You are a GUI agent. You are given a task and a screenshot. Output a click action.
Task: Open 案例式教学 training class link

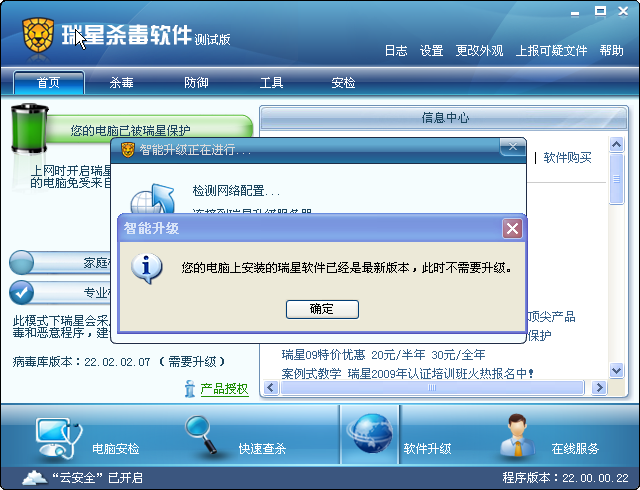[x=408, y=373]
